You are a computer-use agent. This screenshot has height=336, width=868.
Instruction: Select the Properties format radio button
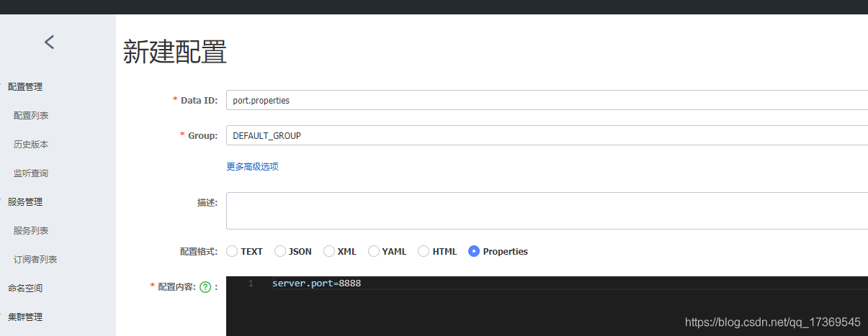point(474,251)
